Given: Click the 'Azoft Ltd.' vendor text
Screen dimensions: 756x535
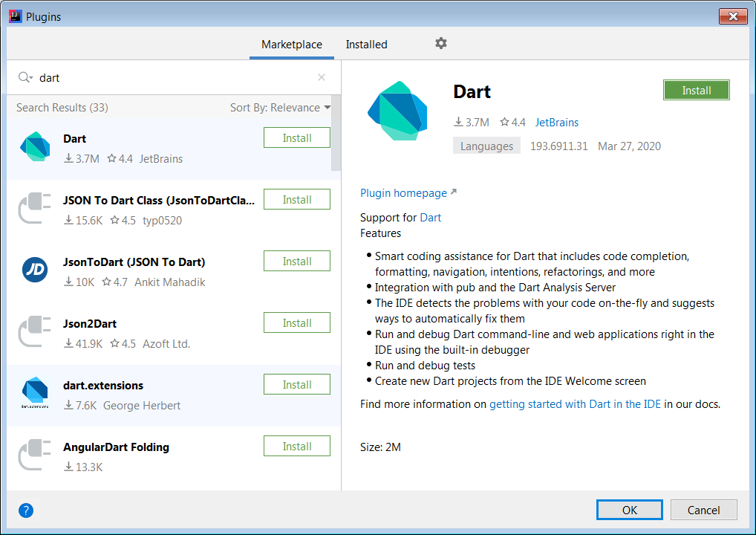Looking at the screenshot, I should pyautogui.click(x=166, y=344).
